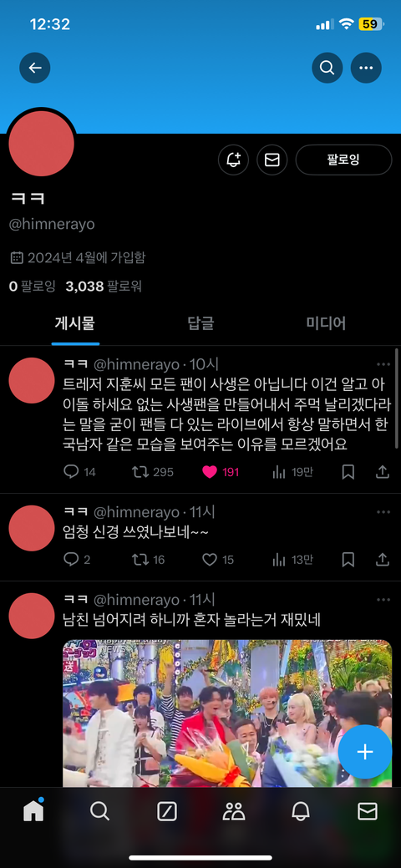This screenshot has height=868, width=401.
Task: Toggle post notifications bell for this profile
Action: (x=233, y=160)
